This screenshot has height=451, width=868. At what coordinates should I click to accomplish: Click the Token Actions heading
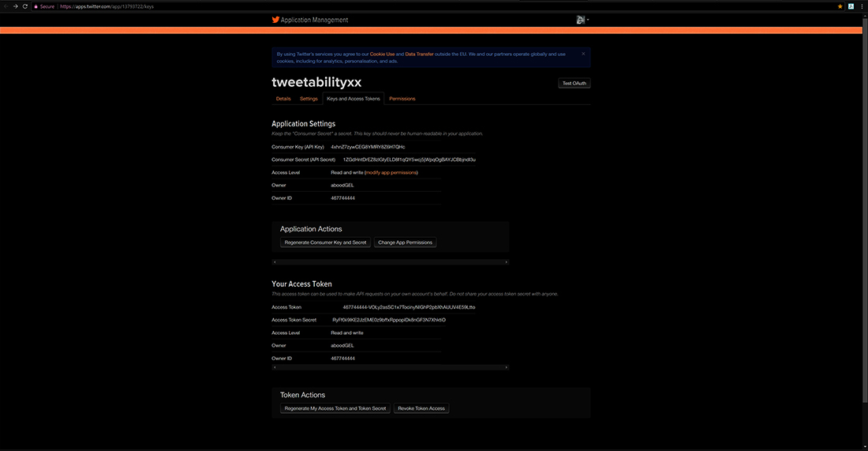(303, 395)
